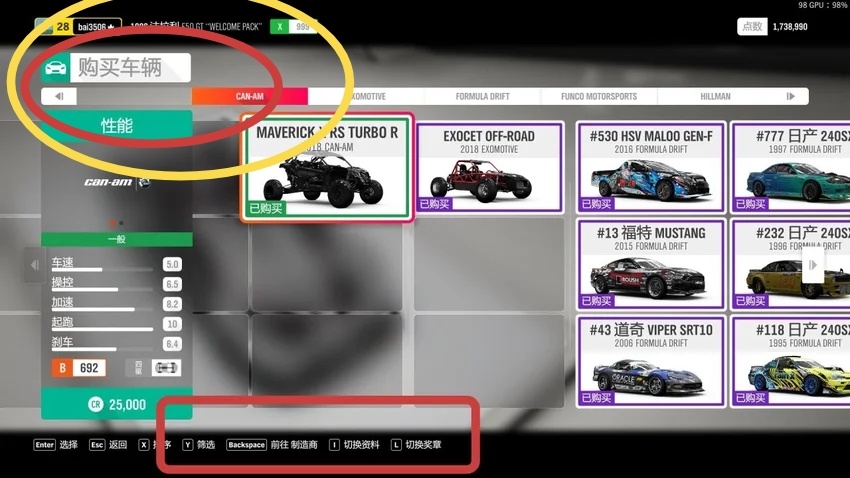Click the L 切换奖章 hint
Image resolution: width=850 pixels, height=478 pixels.
[416, 445]
